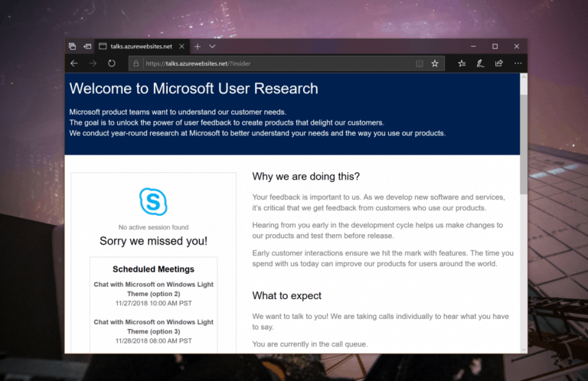Click the '11/28/2018 08:00 AM PST' date

[x=153, y=341]
